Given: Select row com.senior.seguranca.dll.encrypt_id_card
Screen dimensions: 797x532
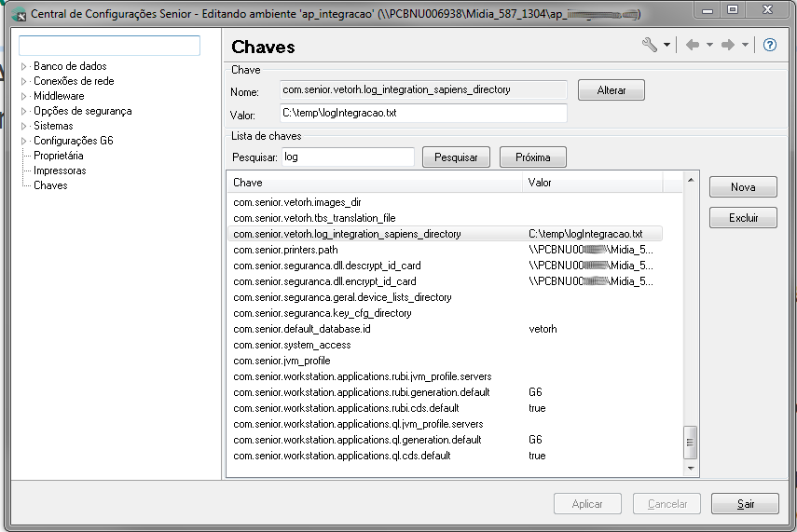Looking at the screenshot, I should click(445, 281).
